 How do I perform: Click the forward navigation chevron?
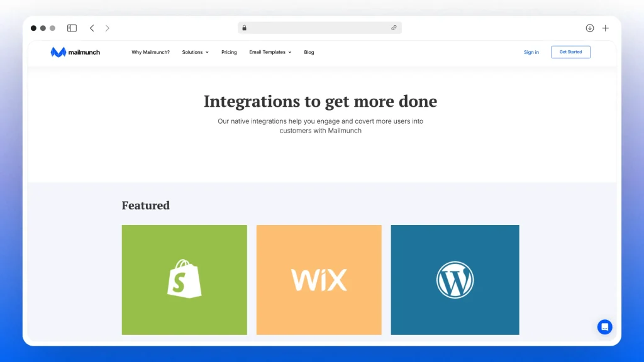pyautogui.click(x=107, y=28)
